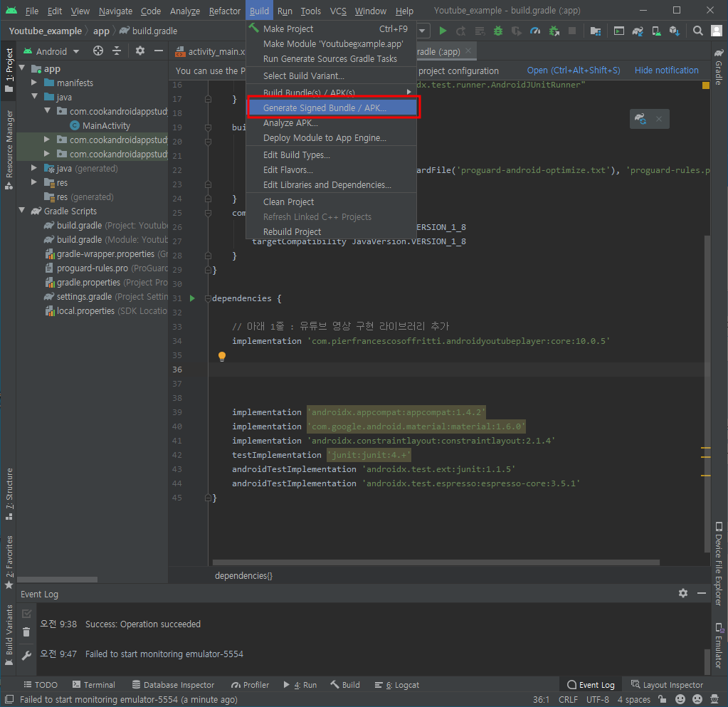Sync Project with Gradle Files toolbar icon
This screenshot has height=707, width=728.
pos(638,31)
